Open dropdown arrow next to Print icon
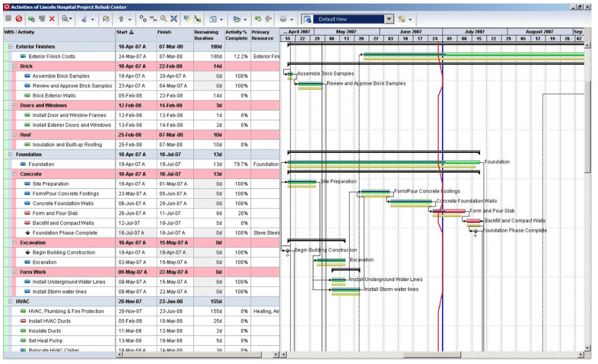598x364 pixels. point(291,19)
